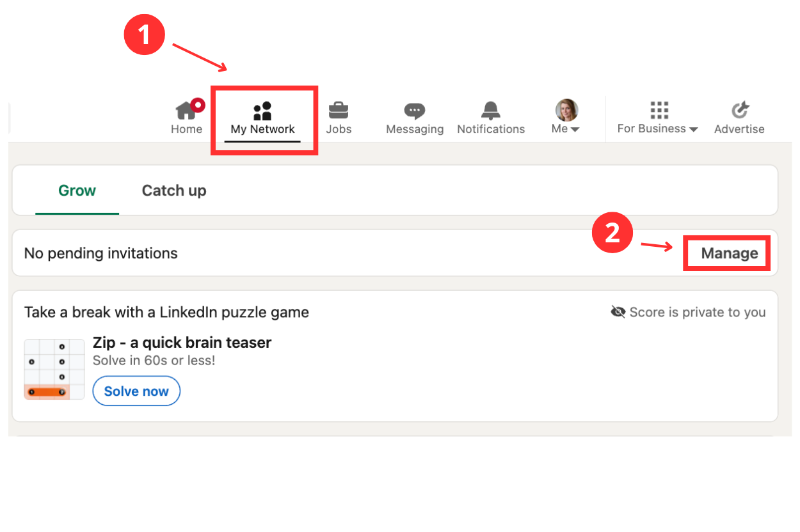Click the For Business grid icon

[x=659, y=110]
